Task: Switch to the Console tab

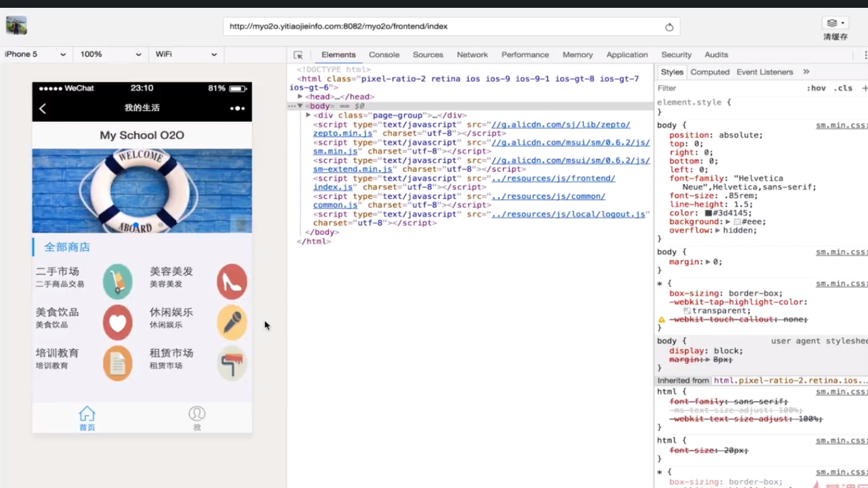Action: (x=384, y=55)
